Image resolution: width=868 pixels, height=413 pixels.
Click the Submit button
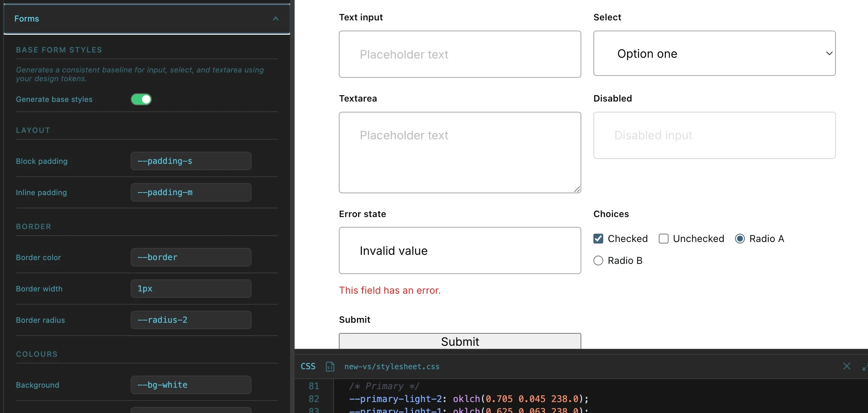pyautogui.click(x=460, y=341)
